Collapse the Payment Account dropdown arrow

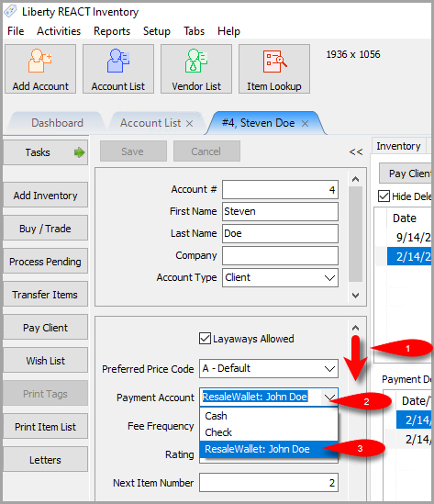coord(329,398)
